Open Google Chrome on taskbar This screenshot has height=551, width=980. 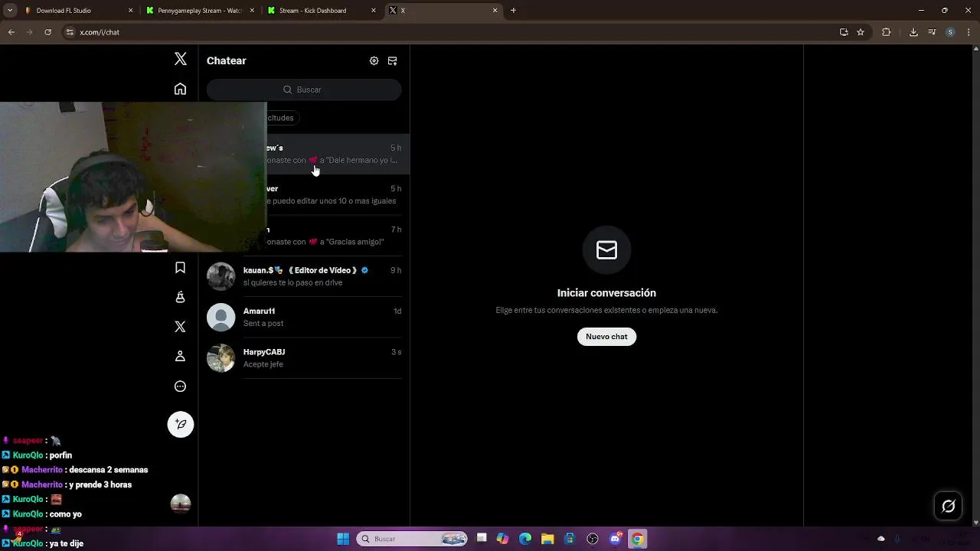click(637, 539)
